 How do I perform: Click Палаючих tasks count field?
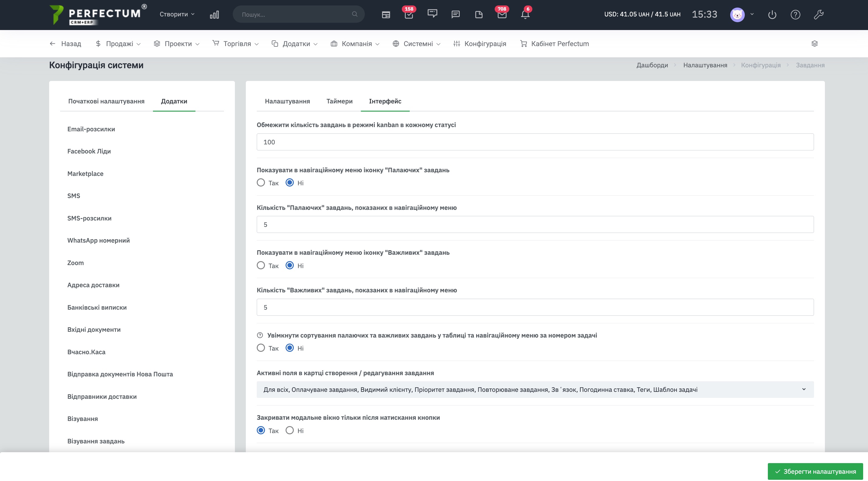pos(535,224)
